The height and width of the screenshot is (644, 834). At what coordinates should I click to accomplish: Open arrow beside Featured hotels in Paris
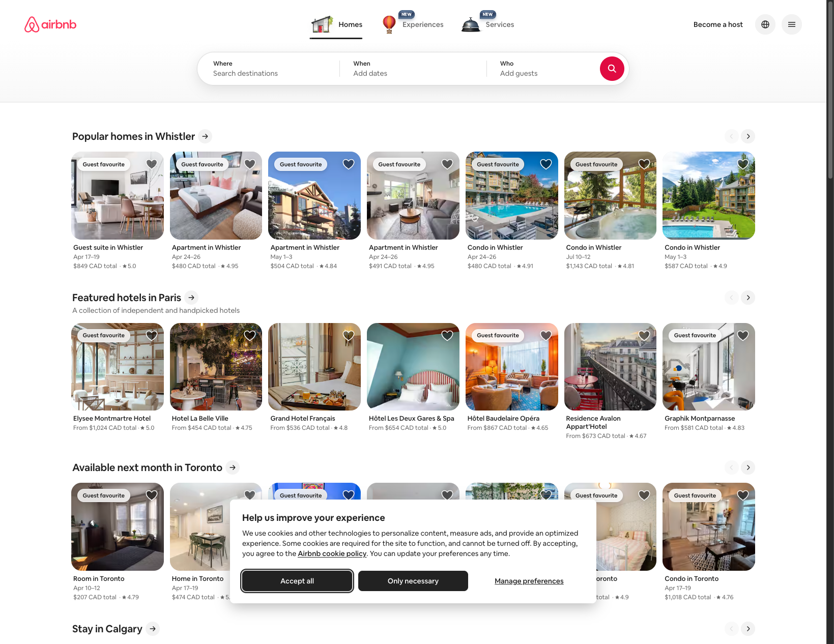[191, 298]
